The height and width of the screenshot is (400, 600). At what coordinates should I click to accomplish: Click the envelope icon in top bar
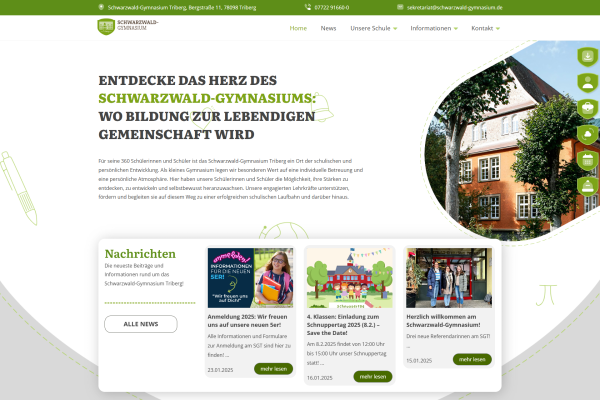[400, 7]
